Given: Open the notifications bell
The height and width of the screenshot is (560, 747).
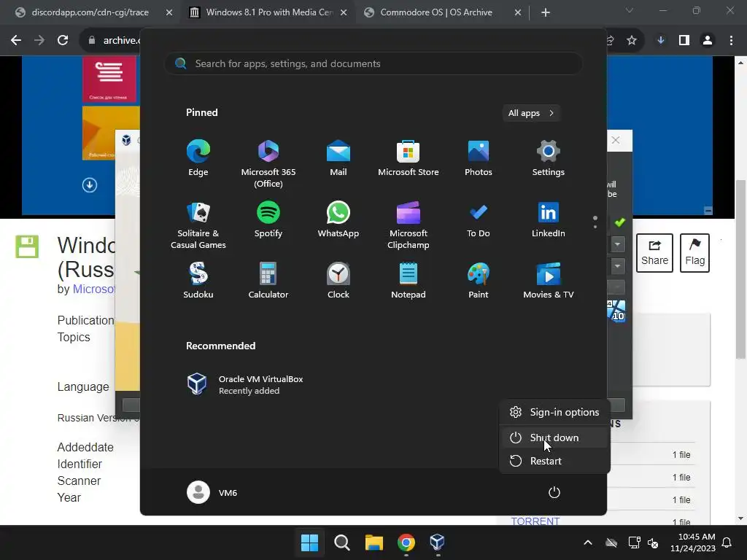Looking at the screenshot, I should pyautogui.click(x=727, y=542).
